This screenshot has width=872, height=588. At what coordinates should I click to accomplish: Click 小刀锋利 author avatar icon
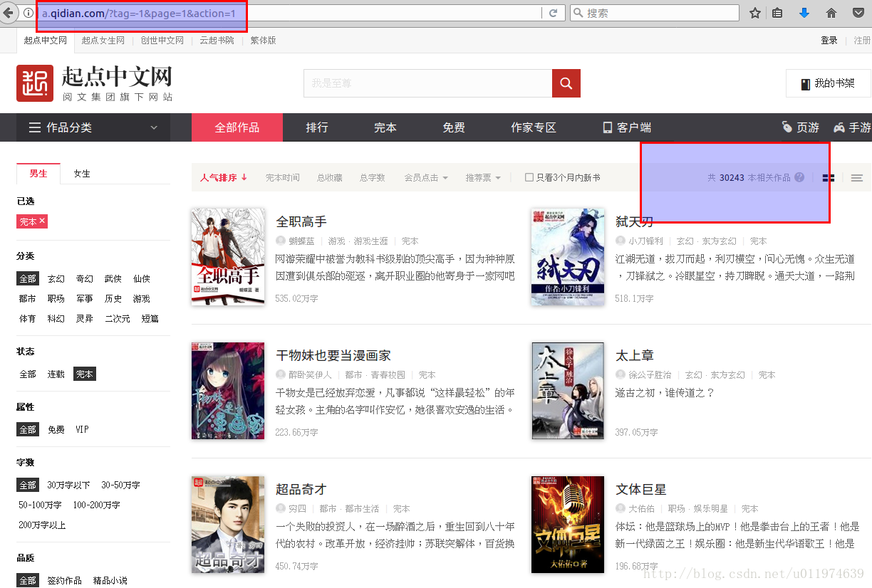click(x=621, y=241)
